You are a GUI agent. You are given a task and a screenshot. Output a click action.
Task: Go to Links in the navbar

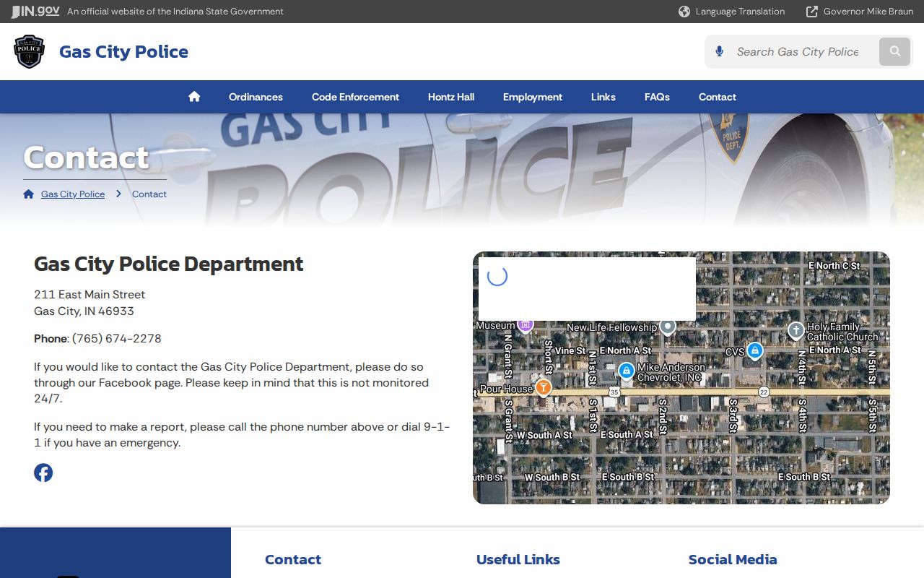pyautogui.click(x=603, y=97)
